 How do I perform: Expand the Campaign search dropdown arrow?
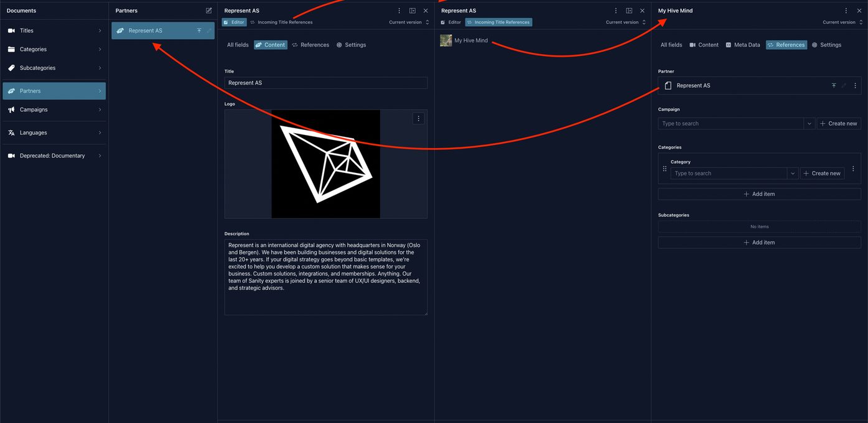pos(809,124)
